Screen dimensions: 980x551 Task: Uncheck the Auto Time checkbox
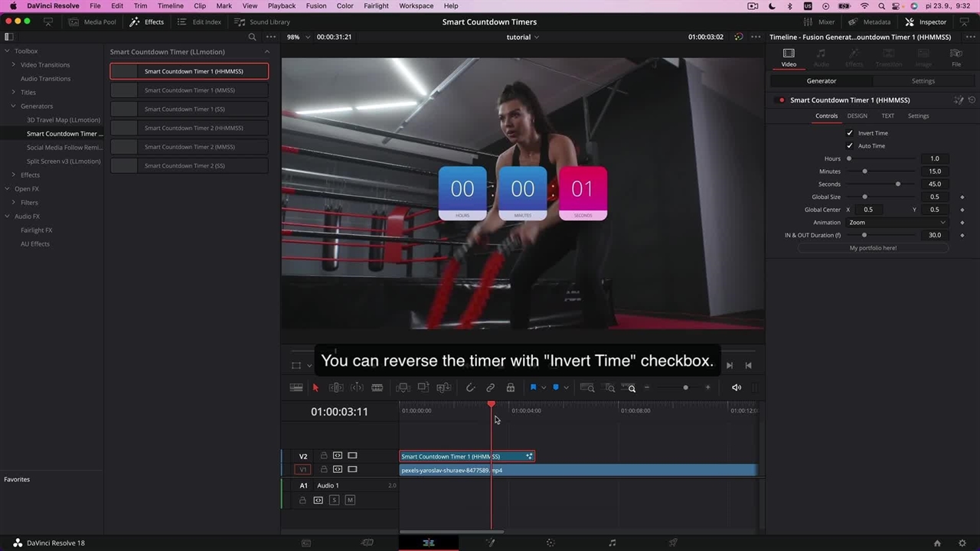click(849, 145)
